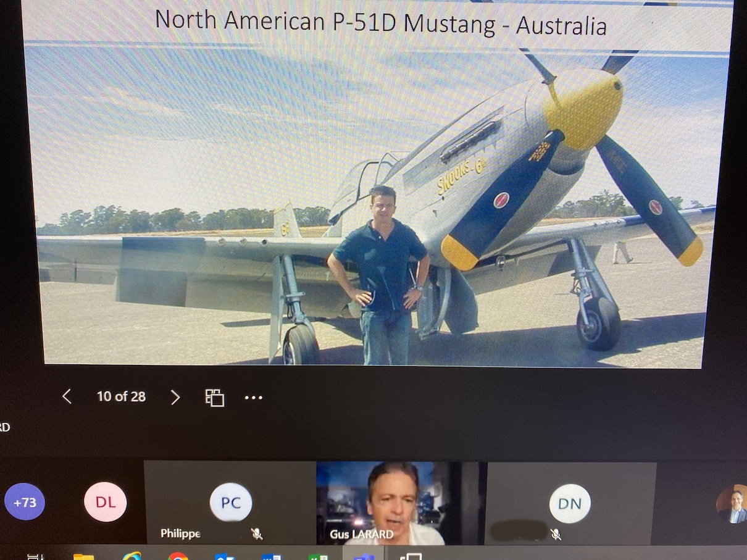747x560 pixels.
Task: Open the +73 participants overflow bubble
Action: [24, 502]
